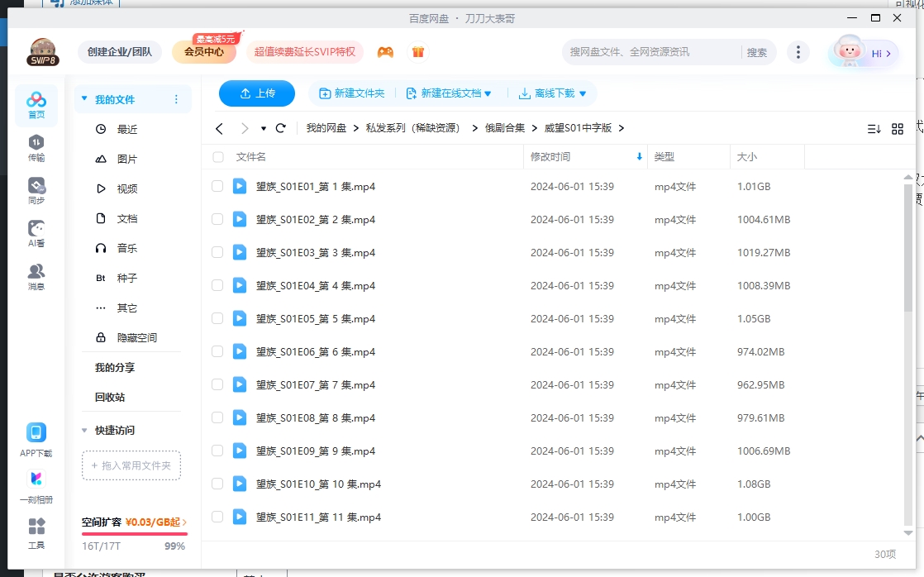Click the 上传 upload button
This screenshot has height=577, width=924.
pyautogui.click(x=256, y=93)
